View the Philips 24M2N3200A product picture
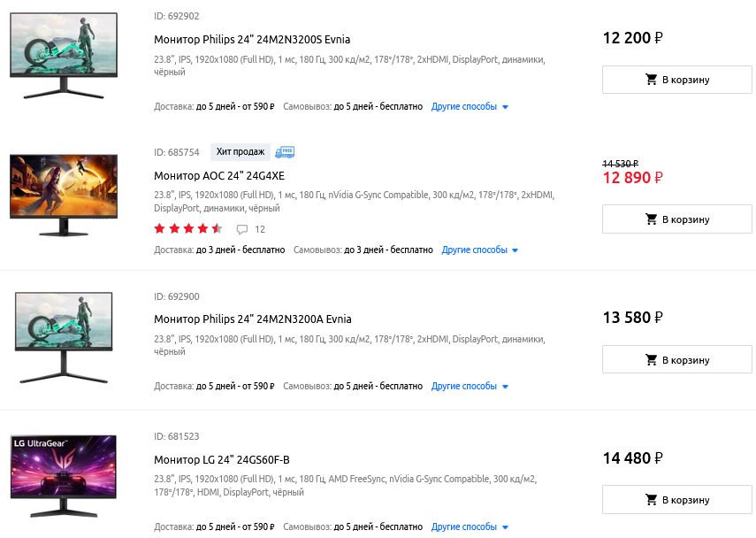This screenshot has width=756, height=538. 64,336
